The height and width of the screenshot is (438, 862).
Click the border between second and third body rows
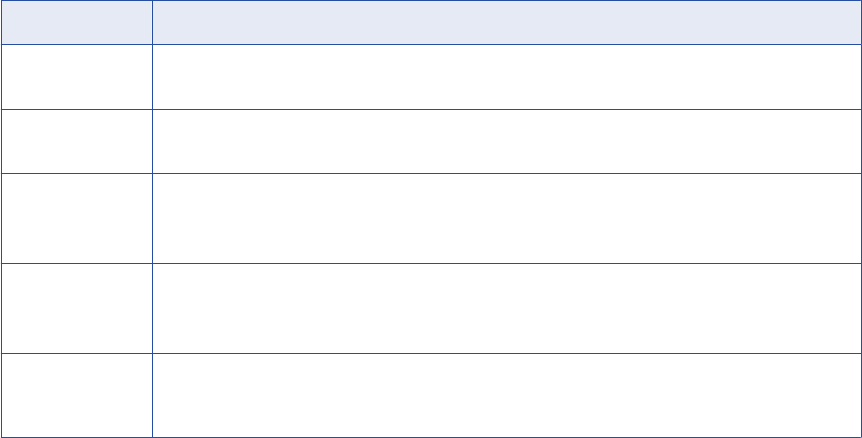[430, 173]
